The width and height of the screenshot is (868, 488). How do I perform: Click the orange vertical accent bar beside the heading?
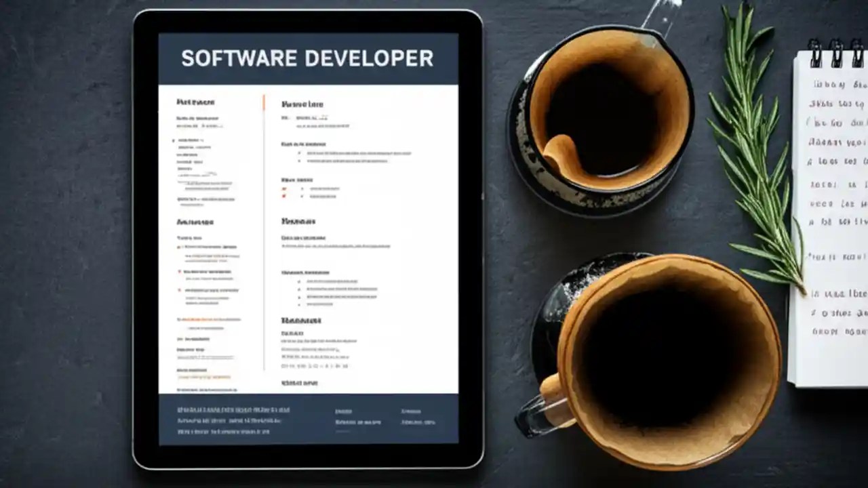tap(264, 102)
